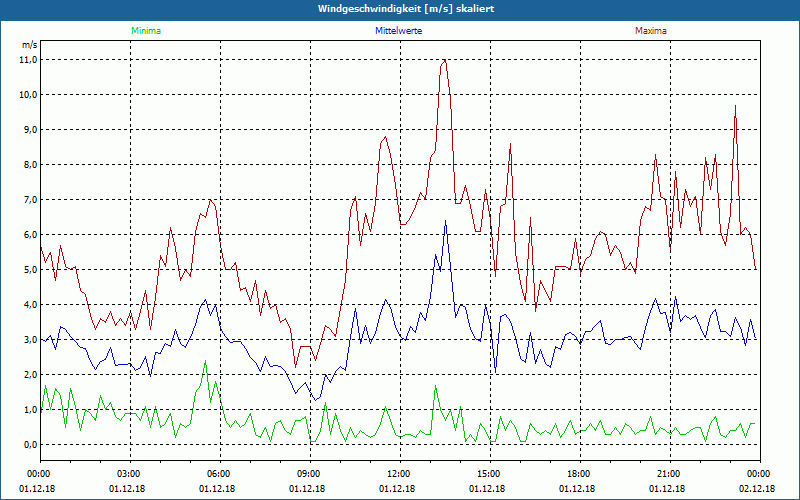Click the 7,0 y-axis value

[30, 199]
